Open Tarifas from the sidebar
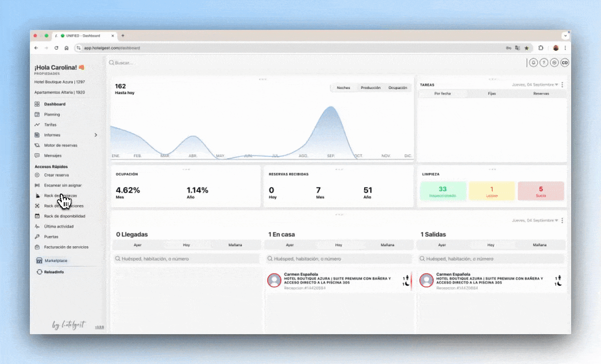 (x=50, y=125)
